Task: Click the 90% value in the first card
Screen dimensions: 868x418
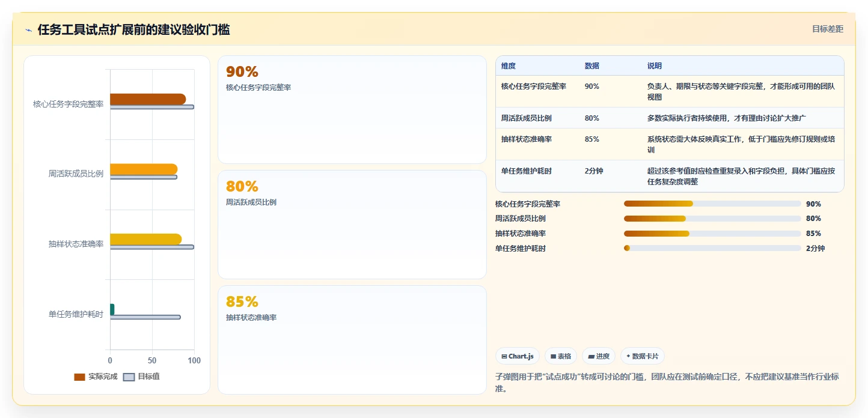Action: click(242, 71)
